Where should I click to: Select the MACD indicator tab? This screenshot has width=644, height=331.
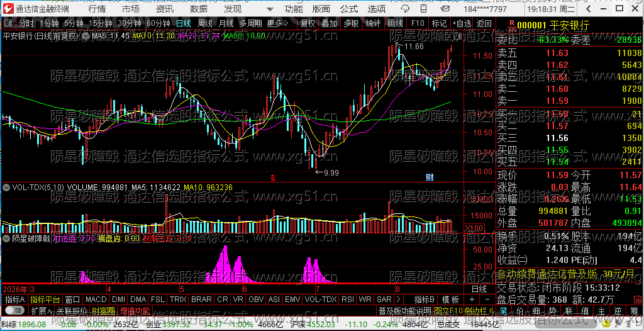[96, 299]
